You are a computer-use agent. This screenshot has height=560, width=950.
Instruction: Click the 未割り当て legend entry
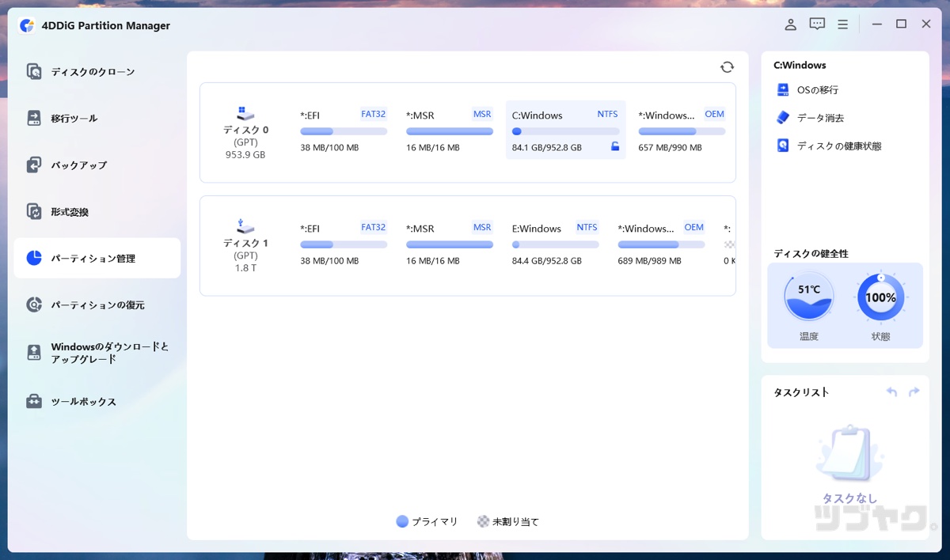pyautogui.click(x=508, y=521)
